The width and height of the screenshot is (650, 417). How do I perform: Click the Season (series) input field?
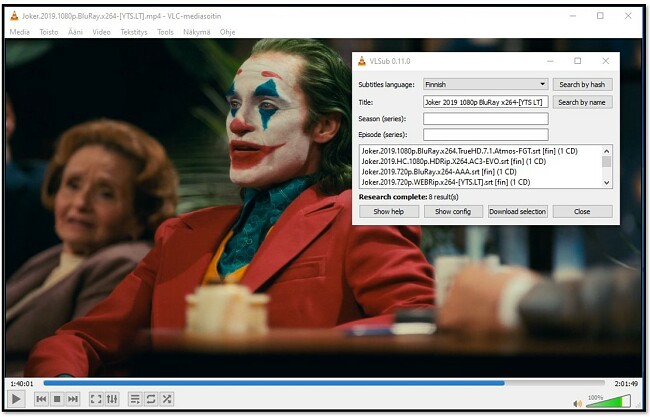click(485, 119)
